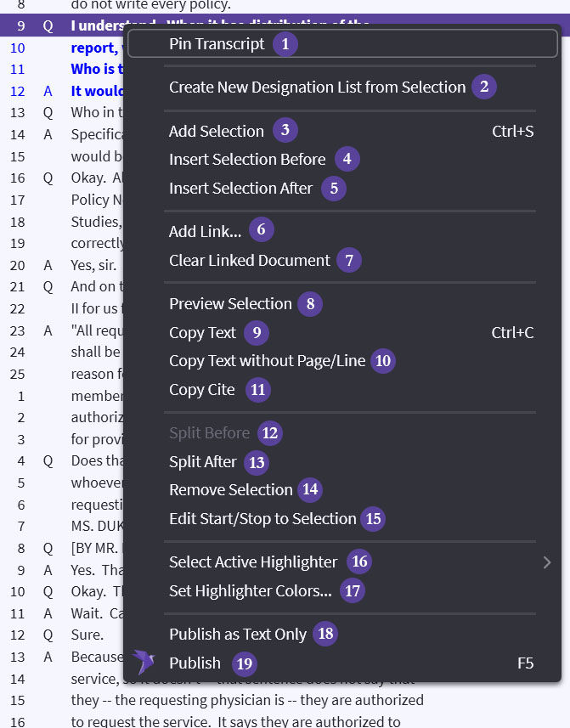
Task: Choose Publish as Text Only
Action: coord(237,635)
